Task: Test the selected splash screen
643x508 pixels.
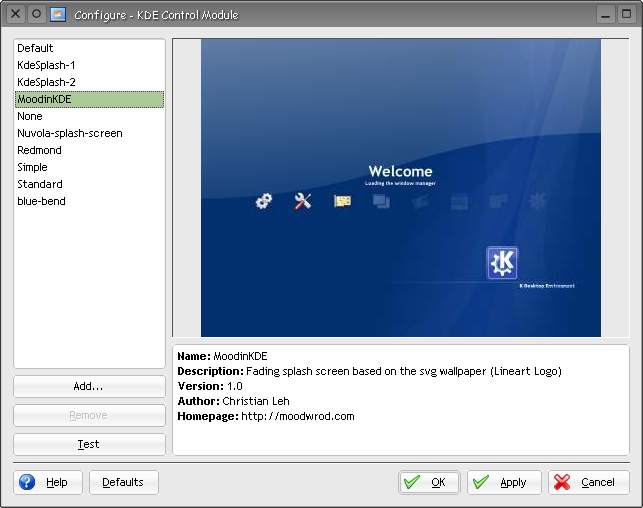Action: click(89, 444)
